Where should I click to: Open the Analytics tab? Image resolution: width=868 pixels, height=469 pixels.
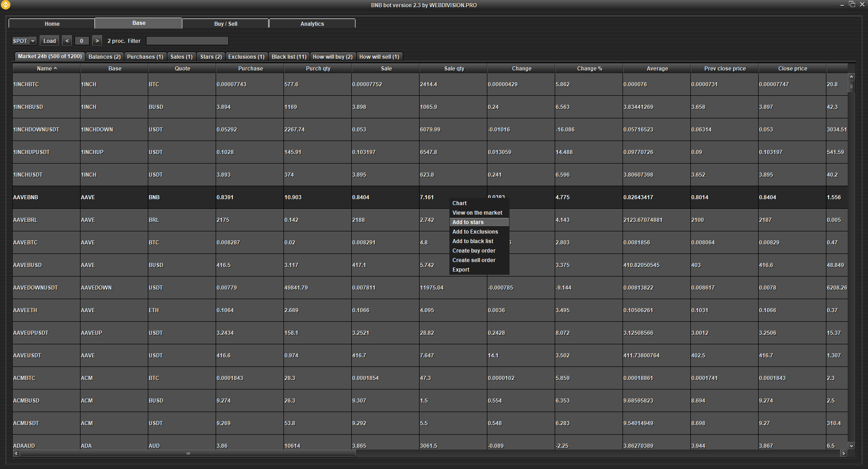tap(312, 23)
